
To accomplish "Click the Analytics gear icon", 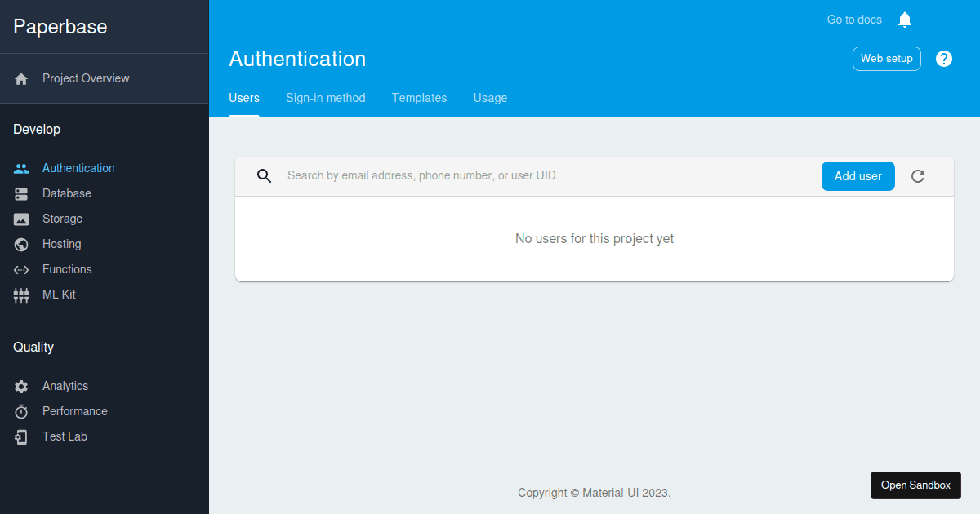I will click(x=21, y=387).
